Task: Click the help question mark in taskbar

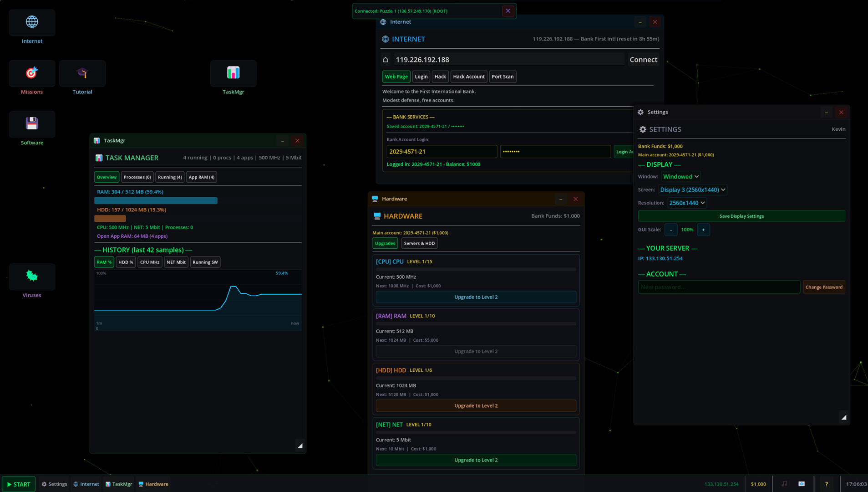Action: point(826,484)
